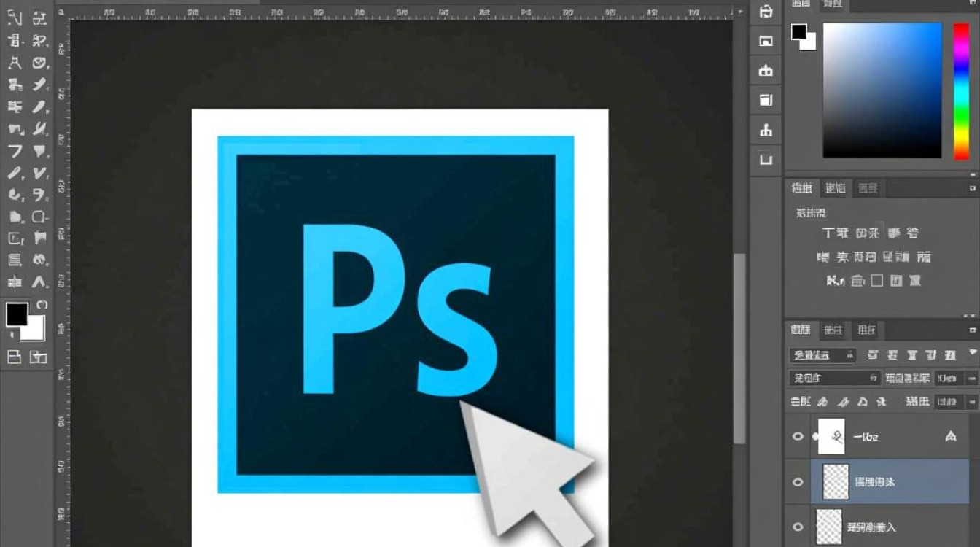
Task: Select the bottom visible layer's thumbnail
Action: coord(829,527)
